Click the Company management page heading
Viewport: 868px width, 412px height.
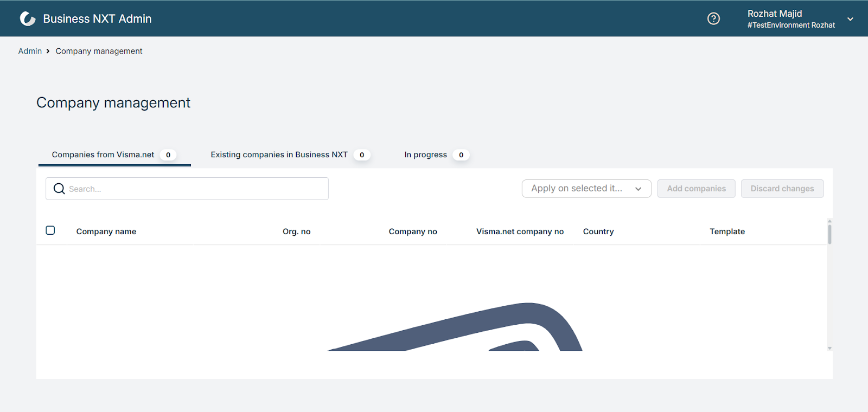(x=113, y=103)
